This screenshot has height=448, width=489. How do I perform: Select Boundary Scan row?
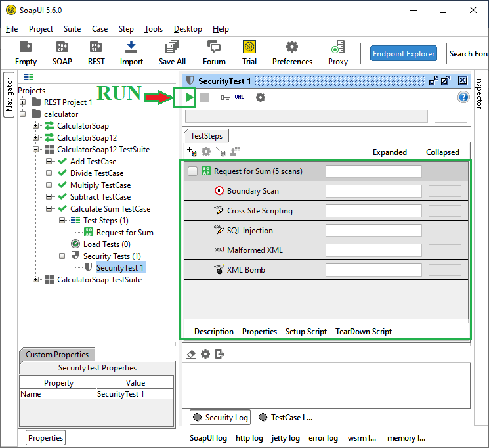coord(326,190)
